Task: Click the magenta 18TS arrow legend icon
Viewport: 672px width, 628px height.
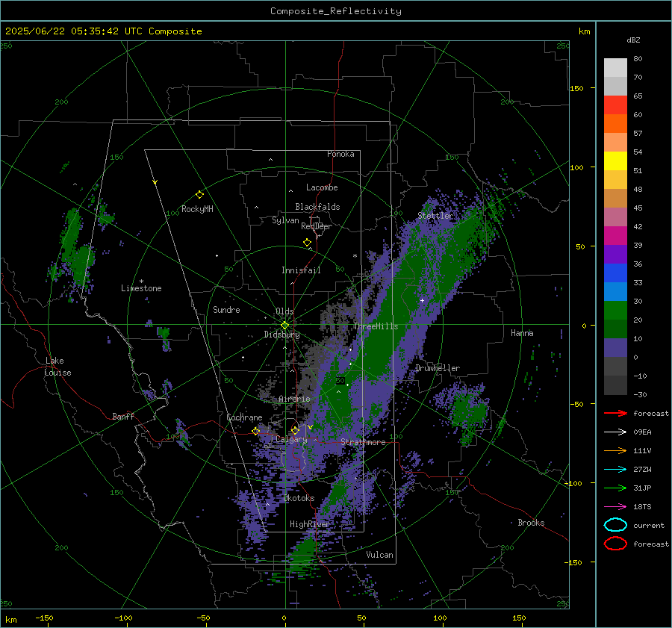Action: 615,507
